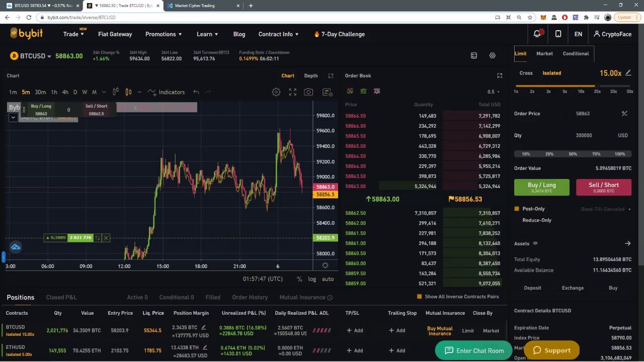Open the Mutual Insurance tab
This screenshot has height=362, width=644.
(306, 297)
